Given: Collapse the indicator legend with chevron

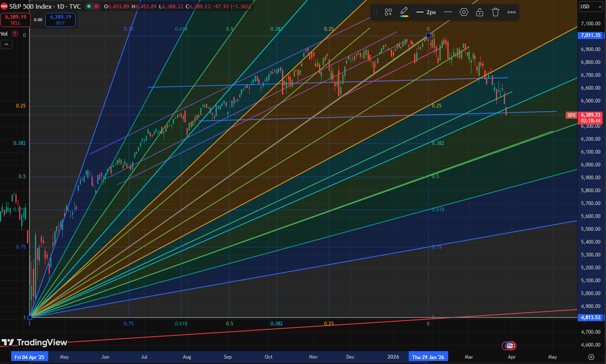Looking at the screenshot, I should (x=6, y=44).
